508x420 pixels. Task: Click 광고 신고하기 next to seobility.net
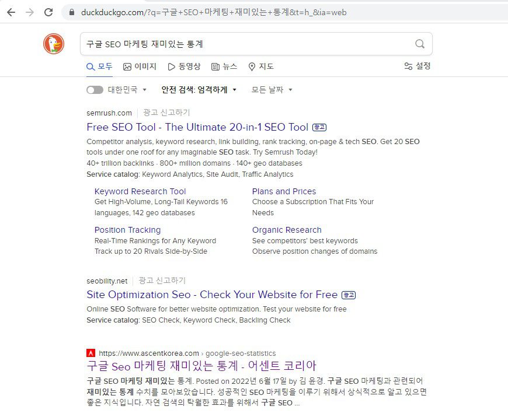[162, 281]
